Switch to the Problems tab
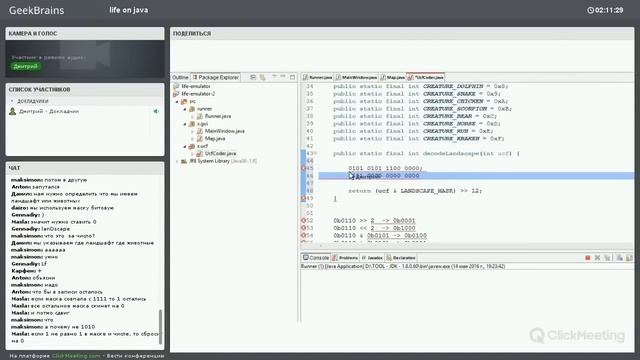 click(345, 258)
